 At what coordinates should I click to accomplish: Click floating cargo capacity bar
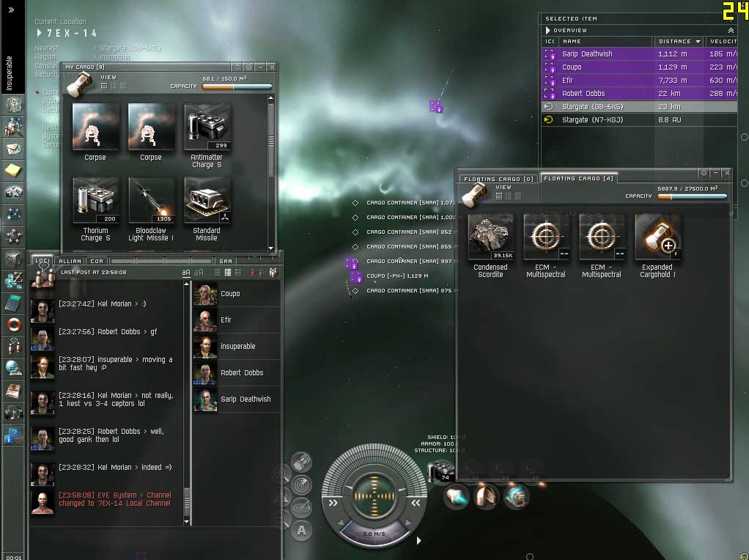point(692,196)
